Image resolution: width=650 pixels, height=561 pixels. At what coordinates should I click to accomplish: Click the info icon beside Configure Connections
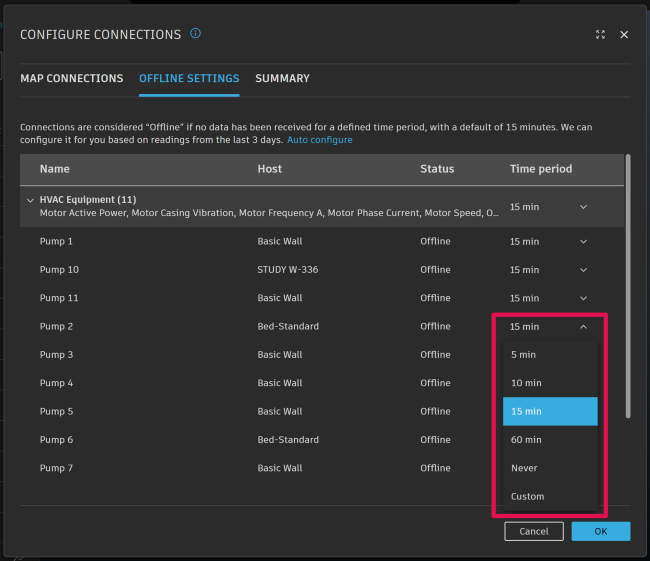195,33
